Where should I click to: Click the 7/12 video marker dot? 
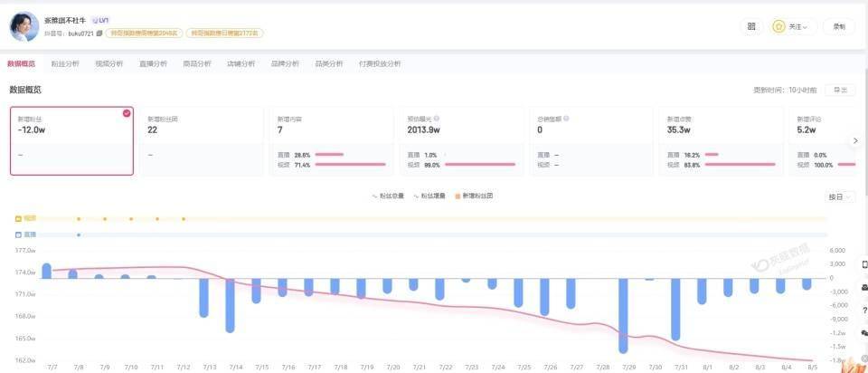click(x=184, y=219)
